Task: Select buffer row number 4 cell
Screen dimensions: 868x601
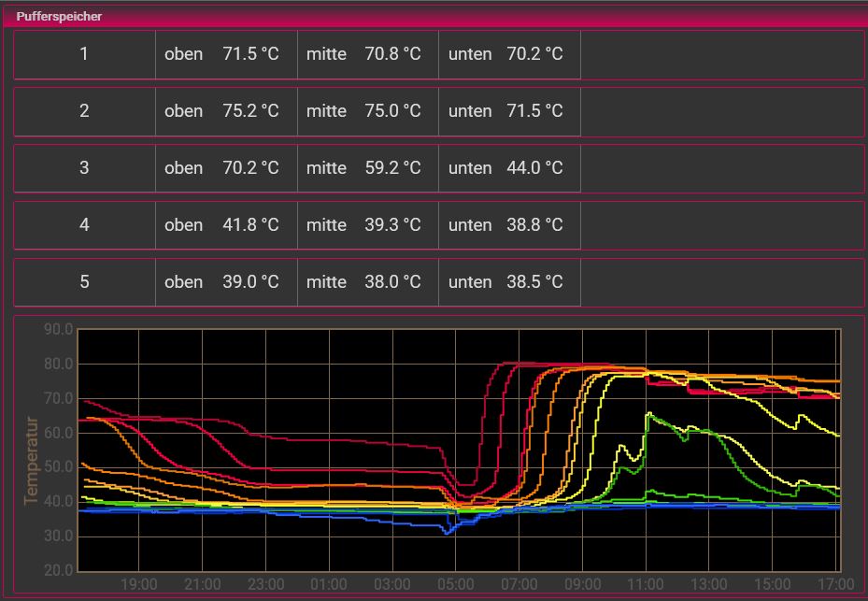Action: (84, 225)
